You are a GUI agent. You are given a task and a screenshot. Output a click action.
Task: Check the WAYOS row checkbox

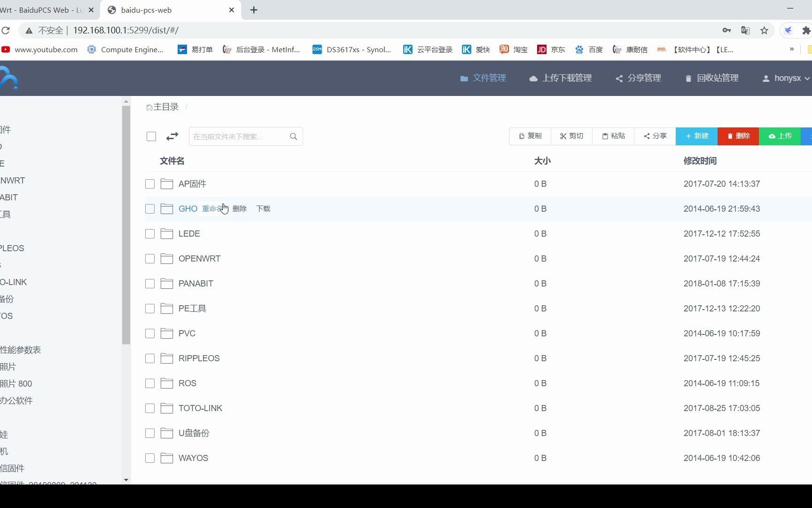click(x=150, y=458)
